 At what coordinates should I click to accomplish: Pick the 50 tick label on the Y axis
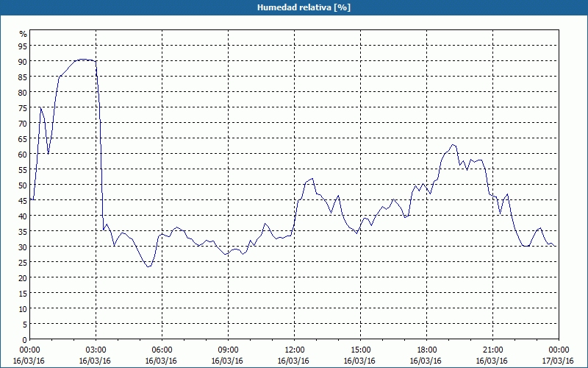pos(23,185)
